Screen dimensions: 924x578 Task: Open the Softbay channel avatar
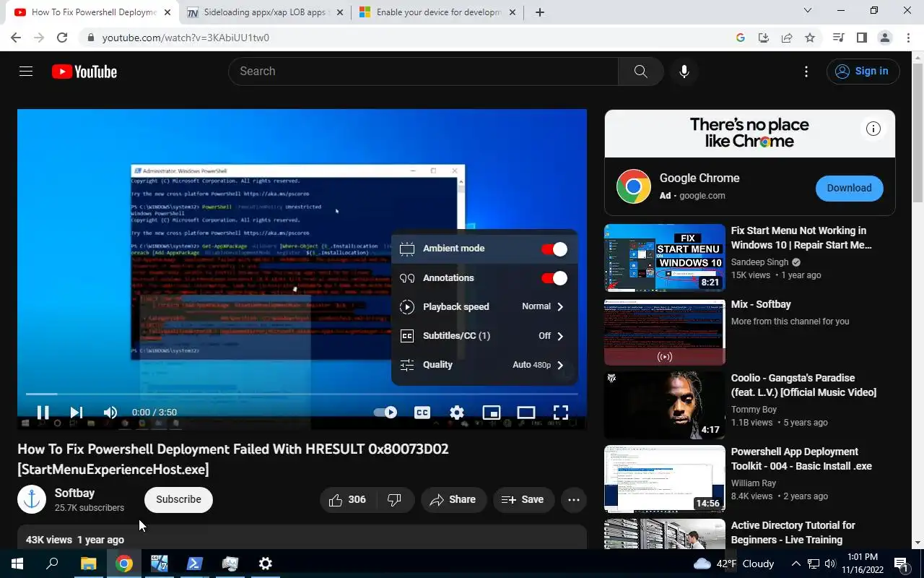tap(32, 499)
